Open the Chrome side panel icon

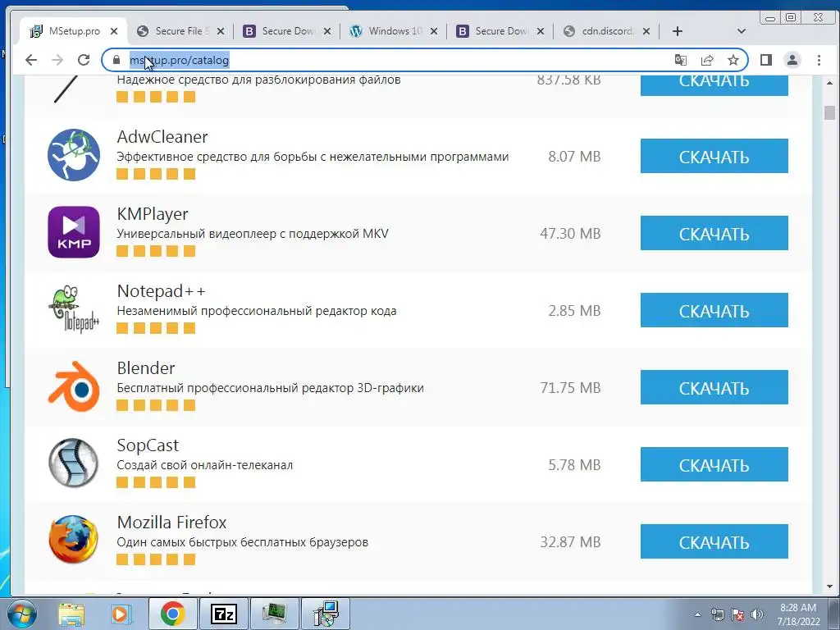click(x=766, y=60)
